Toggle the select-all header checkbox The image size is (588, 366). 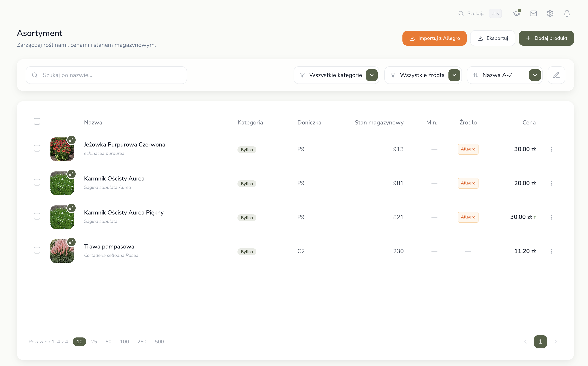[37, 121]
